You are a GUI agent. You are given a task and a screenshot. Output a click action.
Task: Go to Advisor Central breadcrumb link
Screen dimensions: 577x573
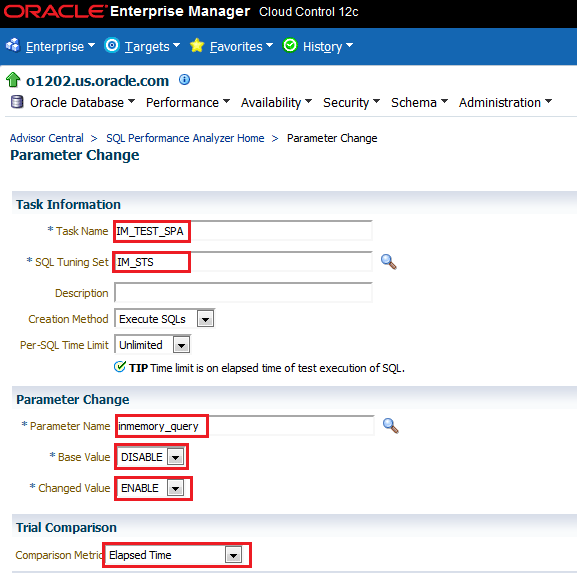[x=47, y=138]
